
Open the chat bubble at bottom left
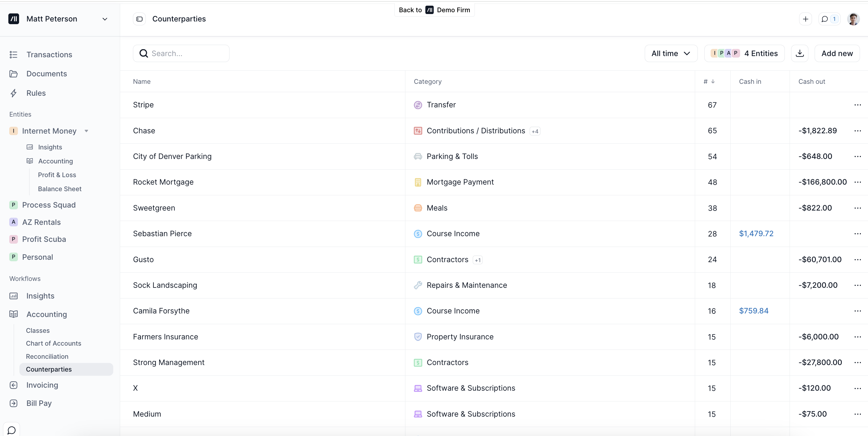click(x=11, y=430)
